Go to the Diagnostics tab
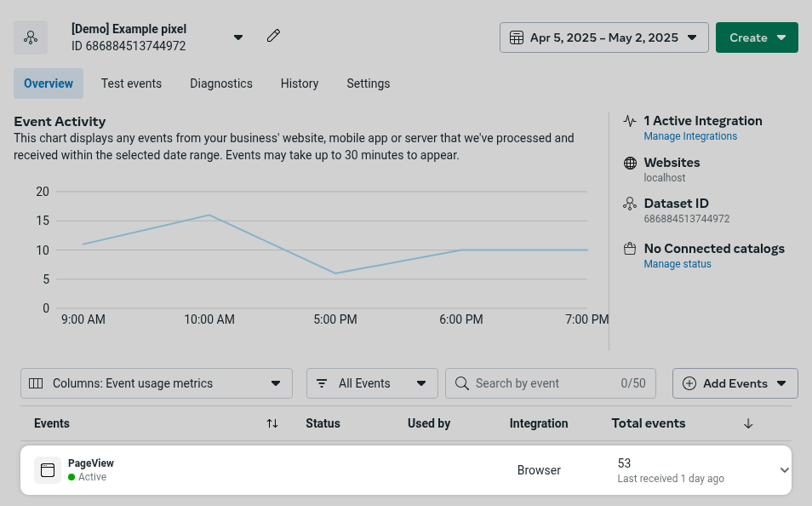Image resolution: width=812 pixels, height=506 pixels. pyautogui.click(x=221, y=83)
